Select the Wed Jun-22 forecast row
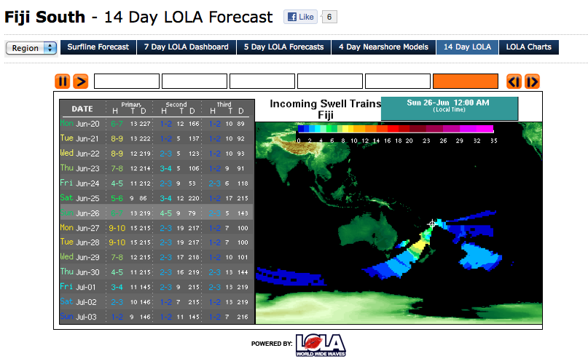The image size is (588, 364). pos(157,154)
